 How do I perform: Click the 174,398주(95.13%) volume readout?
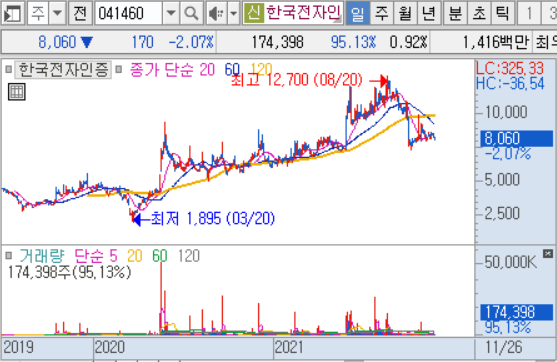(69, 272)
